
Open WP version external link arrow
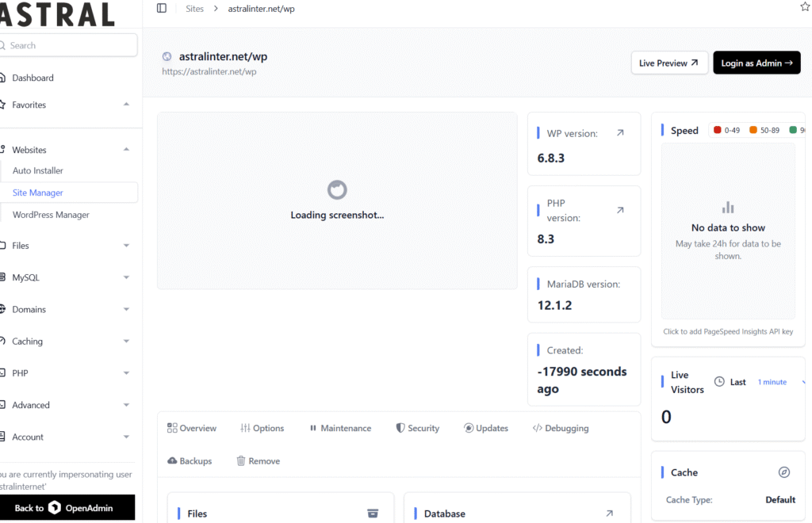pos(620,133)
